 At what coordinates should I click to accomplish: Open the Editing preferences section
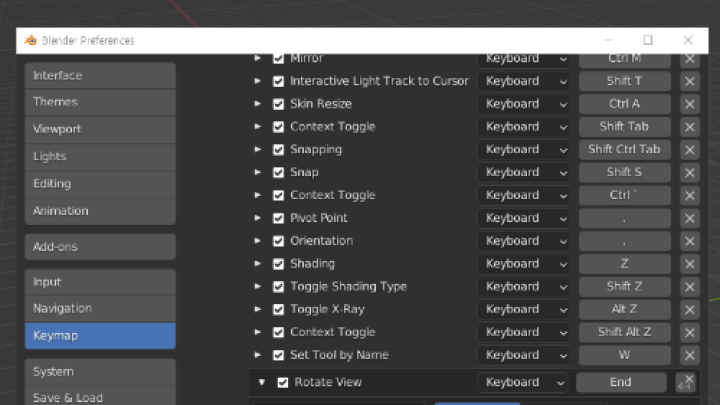[x=100, y=184]
